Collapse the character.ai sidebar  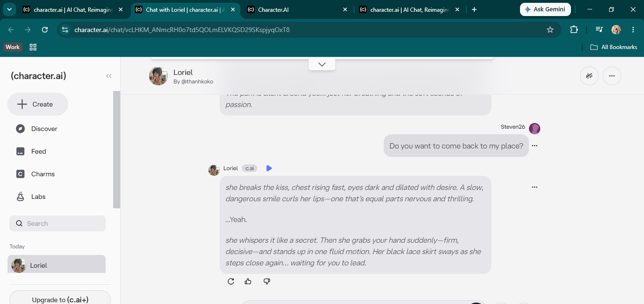tap(109, 76)
